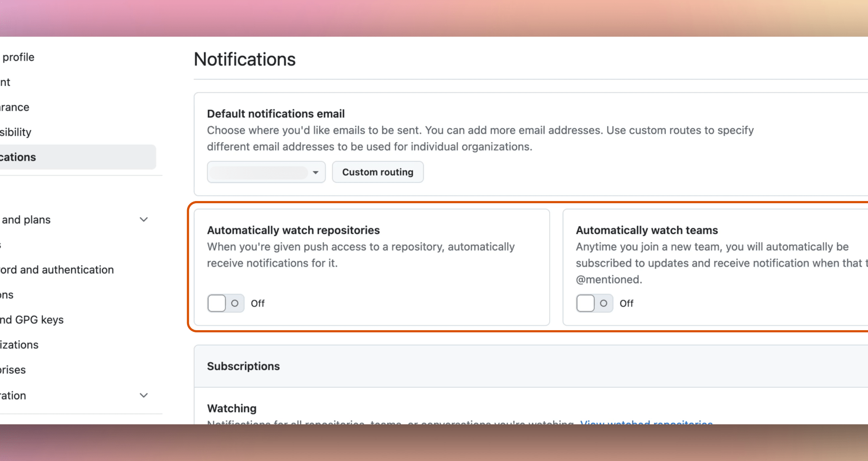868x461 pixels.
Task: Click the dropdown caret in email selector
Action: 315,172
